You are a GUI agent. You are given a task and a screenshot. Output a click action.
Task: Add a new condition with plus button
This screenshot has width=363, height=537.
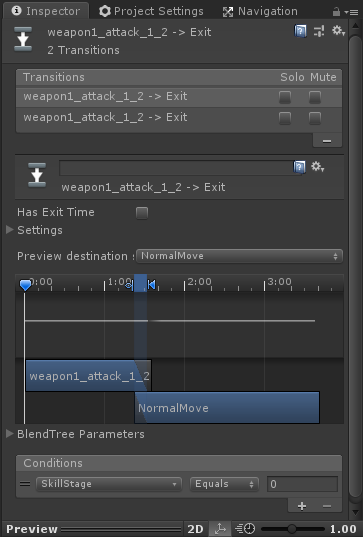point(302,506)
